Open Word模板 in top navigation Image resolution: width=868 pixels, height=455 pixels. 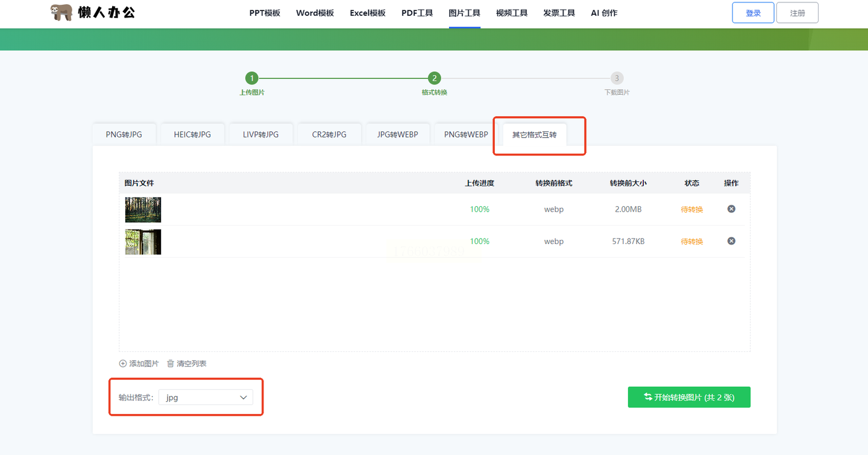315,13
